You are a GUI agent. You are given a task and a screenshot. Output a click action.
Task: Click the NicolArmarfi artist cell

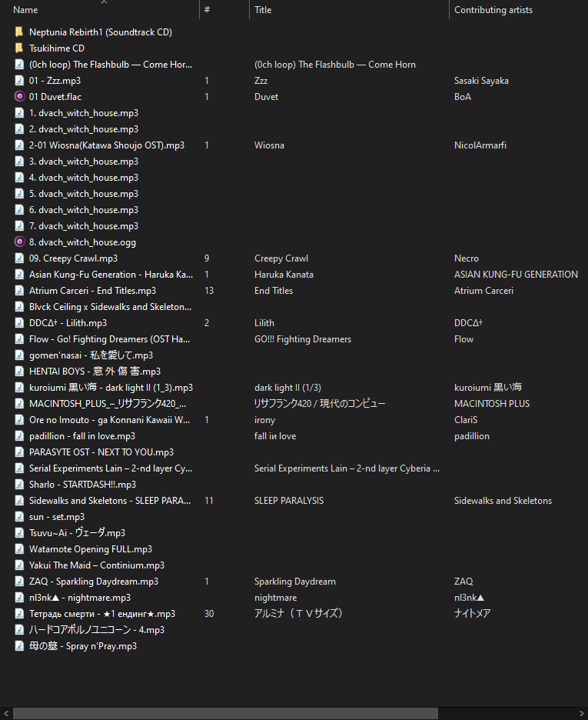coord(480,145)
